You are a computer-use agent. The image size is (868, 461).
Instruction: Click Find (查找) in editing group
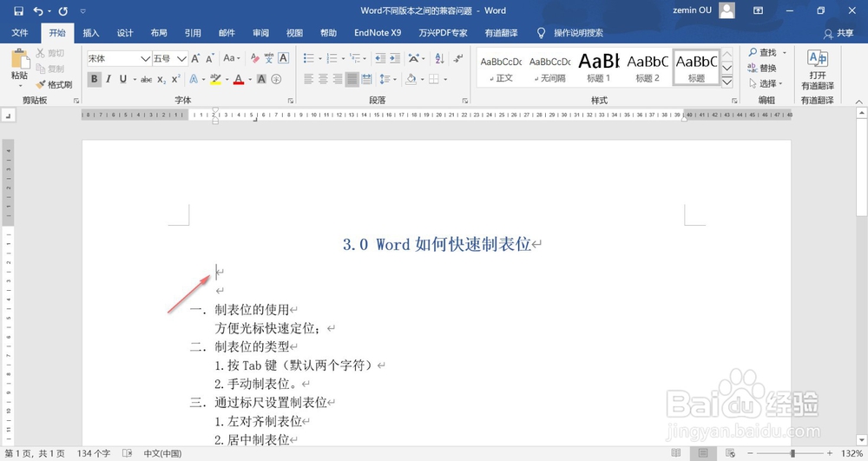coord(763,53)
